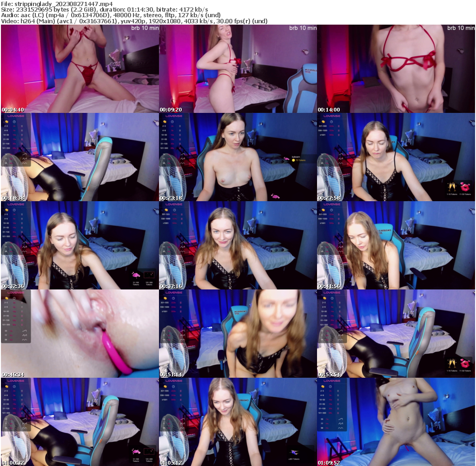Click the pink Lovense toy icon near the tip alert
The image size is (476, 466).
pyautogui.click(x=287, y=159)
